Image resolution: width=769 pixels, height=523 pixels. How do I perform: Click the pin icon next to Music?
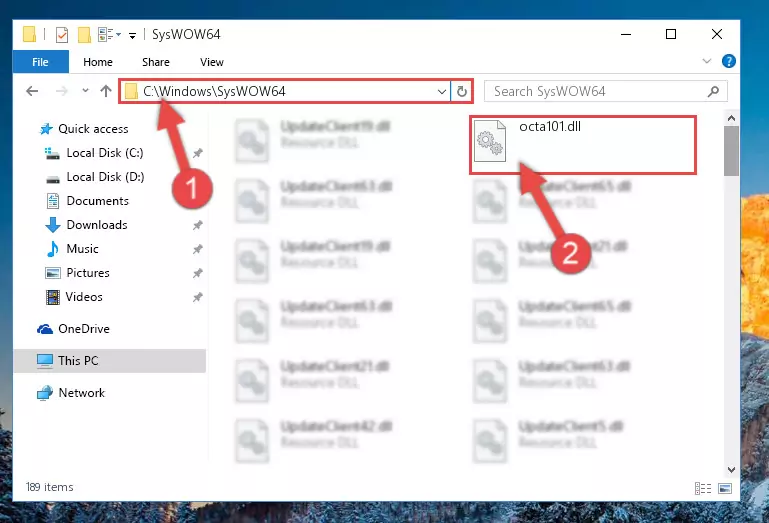tap(197, 249)
